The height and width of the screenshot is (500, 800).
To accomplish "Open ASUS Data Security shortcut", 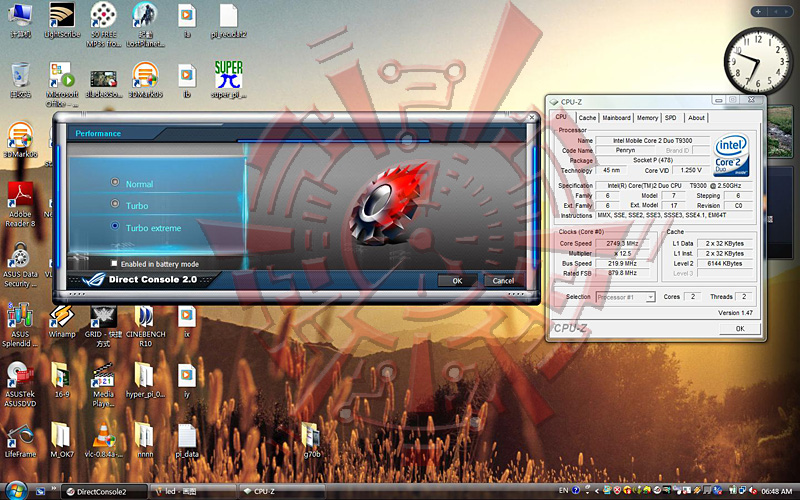I will pyautogui.click(x=20, y=265).
